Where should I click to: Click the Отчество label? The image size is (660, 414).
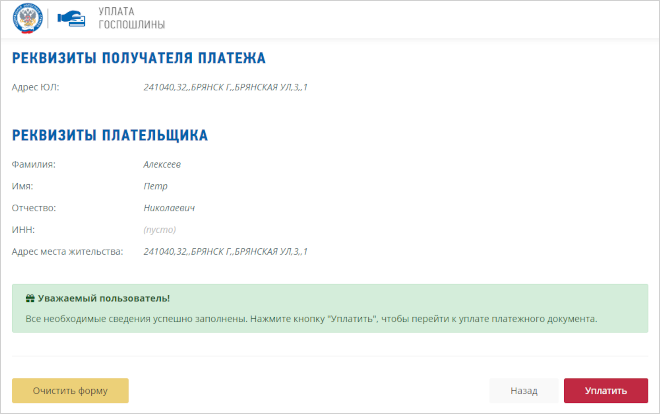click(x=34, y=208)
